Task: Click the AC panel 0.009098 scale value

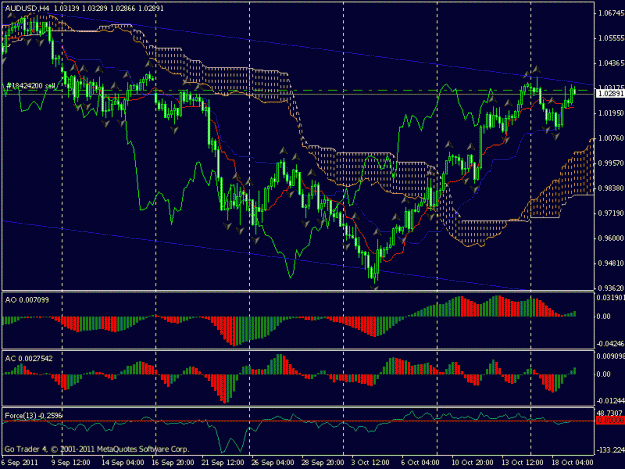Action: click(610, 356)
